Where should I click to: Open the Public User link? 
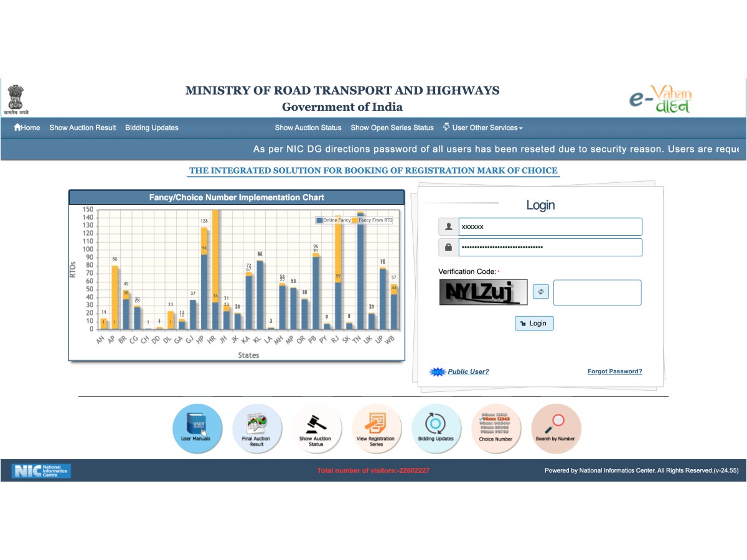(468, 371)
